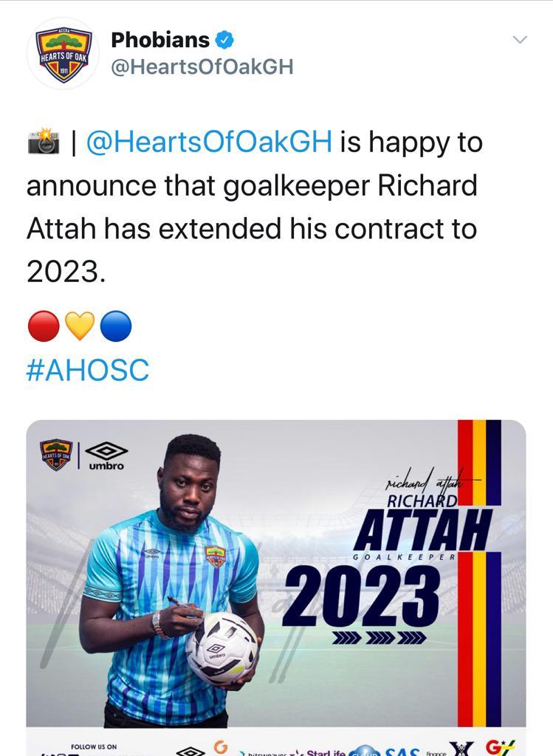Click the FOLLOW US ON label
553x756 pixels.
(x=94, y=746)
